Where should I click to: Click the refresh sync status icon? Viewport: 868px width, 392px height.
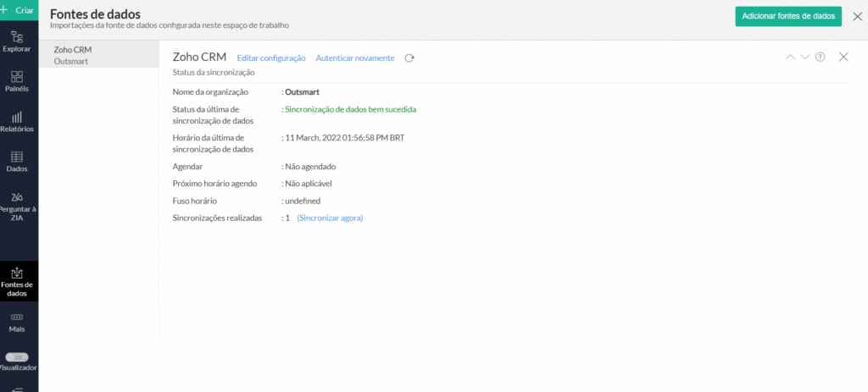click(409, 58)
